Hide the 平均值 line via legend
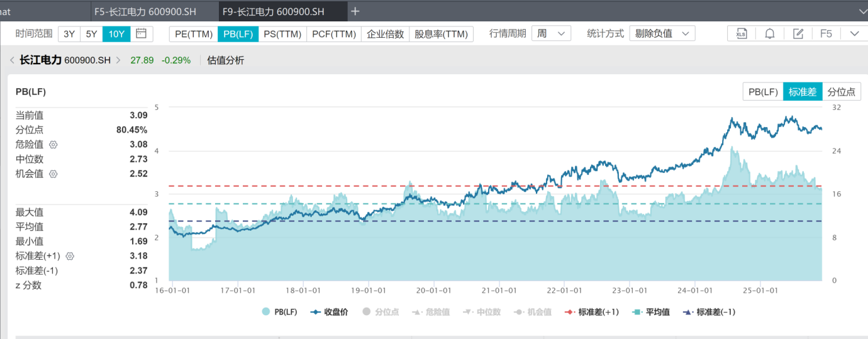 (652, 312)
